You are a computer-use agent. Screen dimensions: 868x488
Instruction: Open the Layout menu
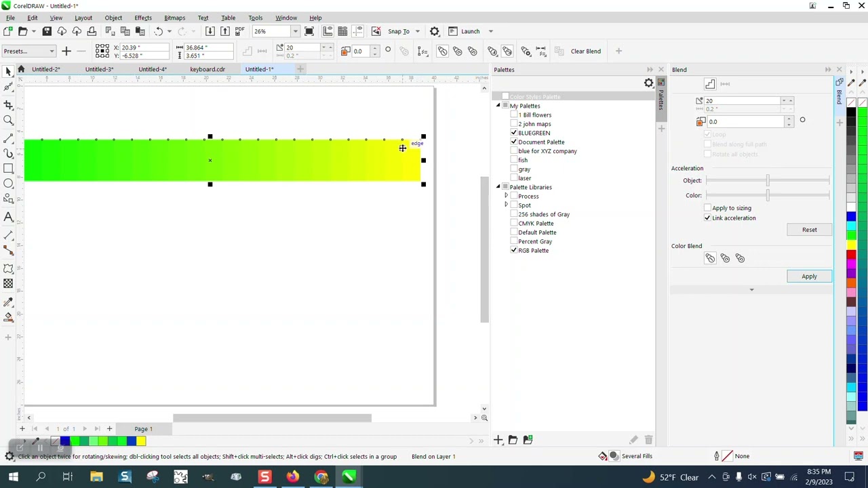(x=83, y=18)
